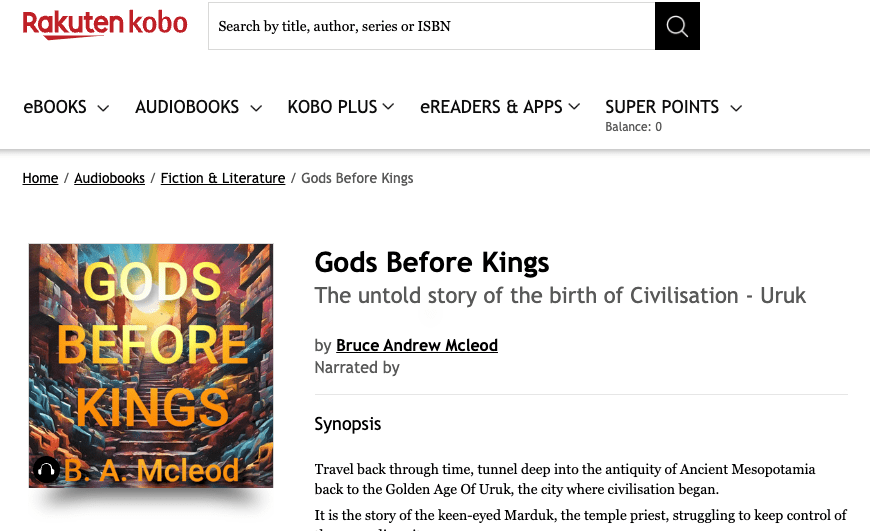Expand the AUDIOBOOKS menu chevron
This screenshot has width=870, height=531.
point(256,108)
